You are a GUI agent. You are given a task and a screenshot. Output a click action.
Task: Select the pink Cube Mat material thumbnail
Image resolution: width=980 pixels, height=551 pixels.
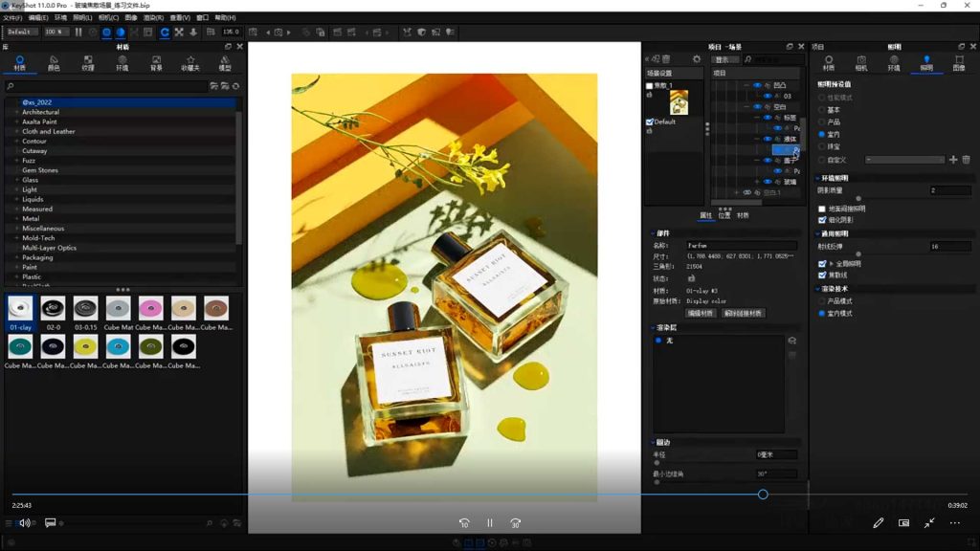tap(150, 308)
